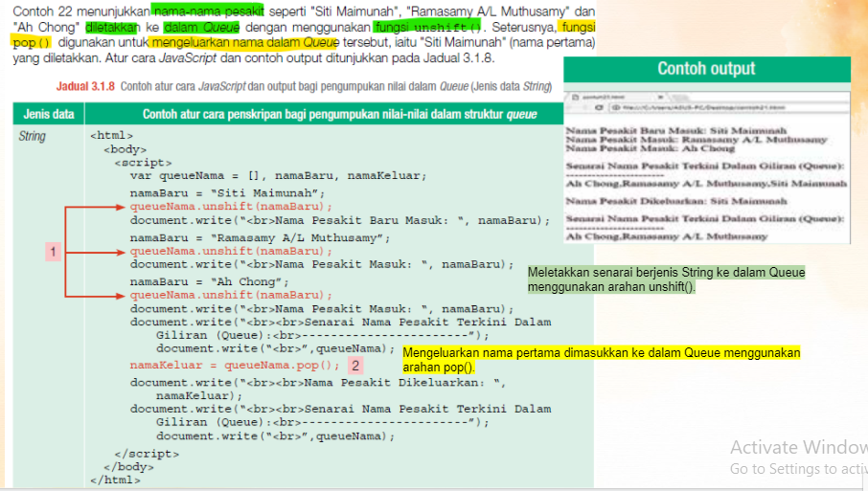
Task: Click highlighted 'mengeluarkan nama dalam Queue' phrase
Action: pyautogui.click(x=245, y=42)
